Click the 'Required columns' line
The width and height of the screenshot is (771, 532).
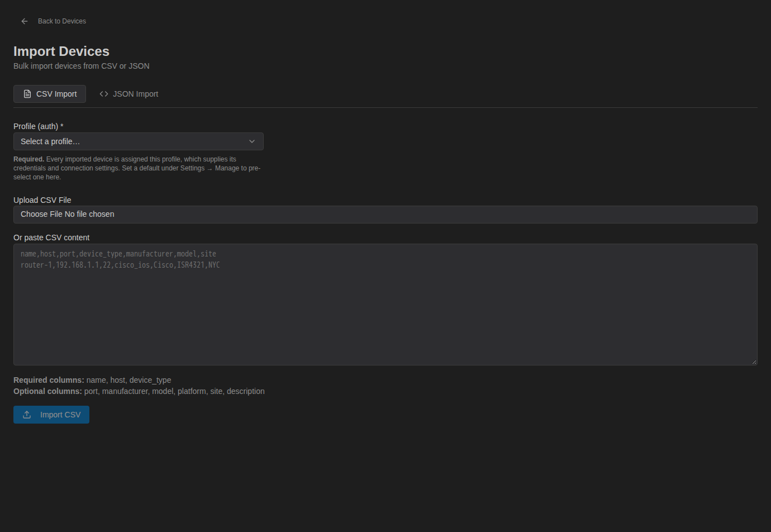pyautogui.click(x=92, y=380)
